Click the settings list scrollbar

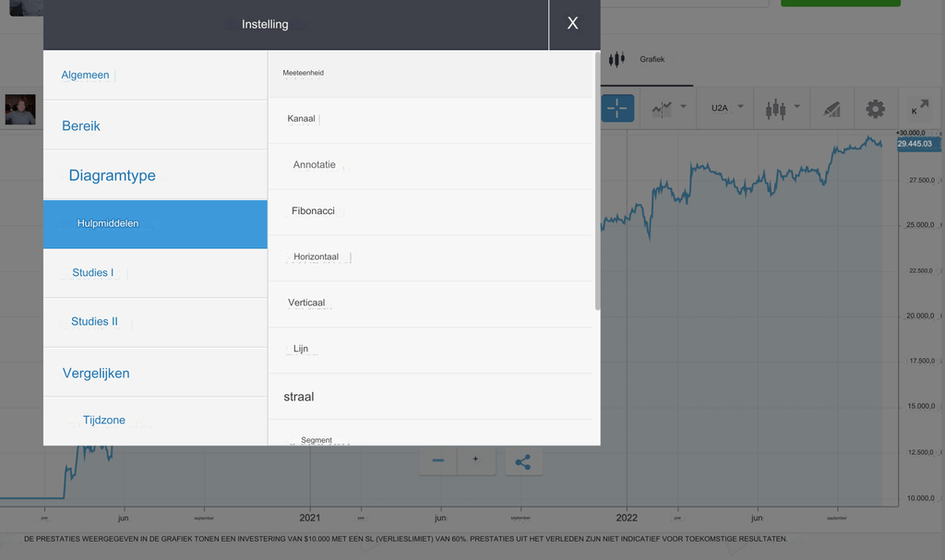(597, 185)
